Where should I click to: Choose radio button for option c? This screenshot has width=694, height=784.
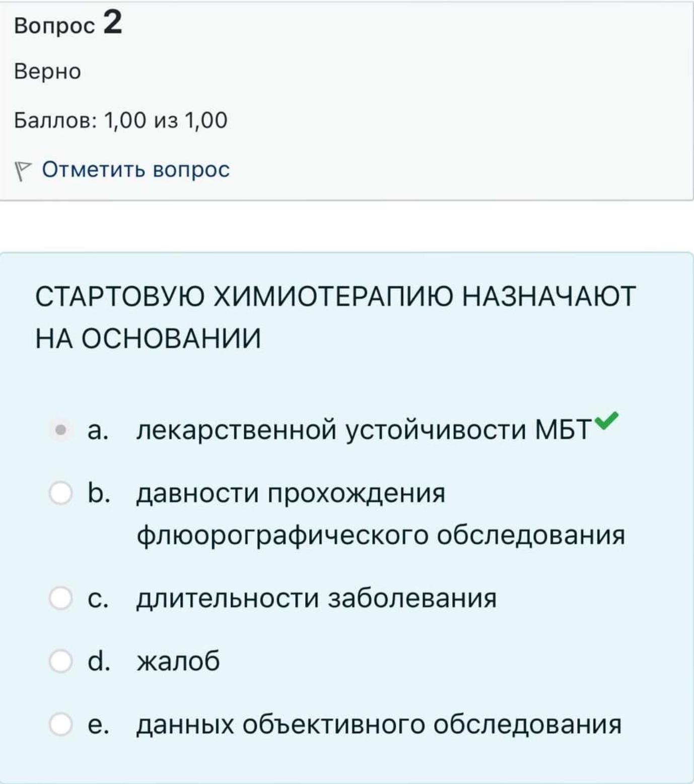pos(60,598)
